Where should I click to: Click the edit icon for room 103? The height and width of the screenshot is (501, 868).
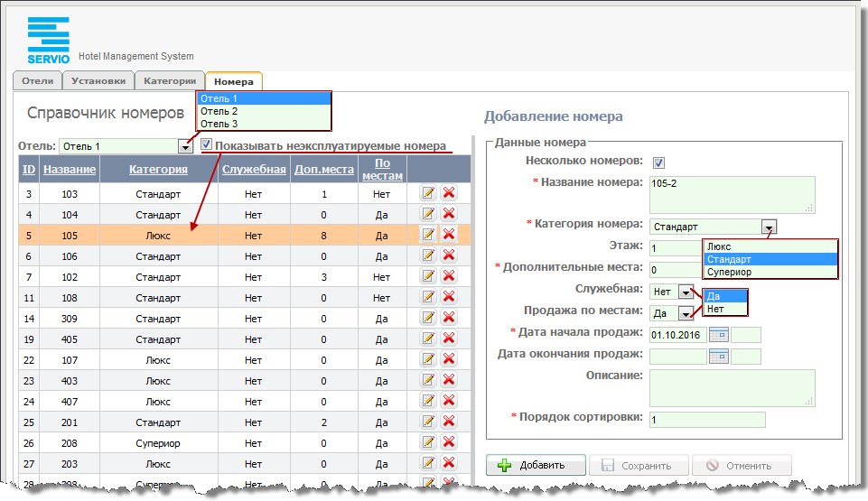[428, 192]
